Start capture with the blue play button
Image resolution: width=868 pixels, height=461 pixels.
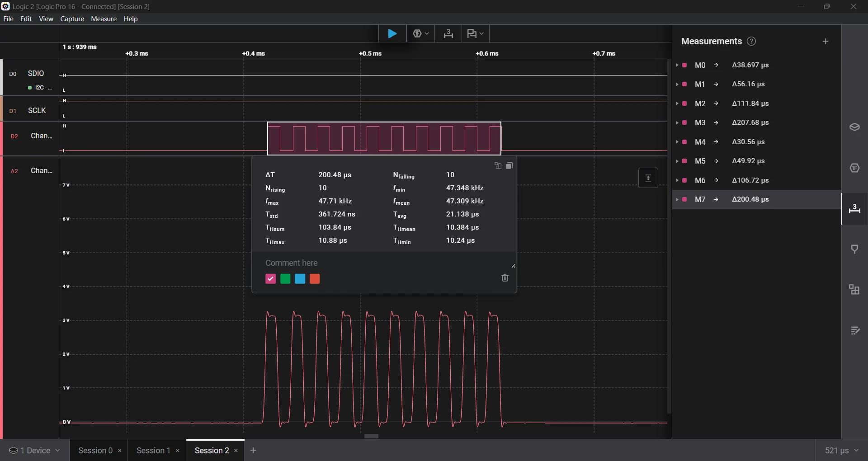392,34
